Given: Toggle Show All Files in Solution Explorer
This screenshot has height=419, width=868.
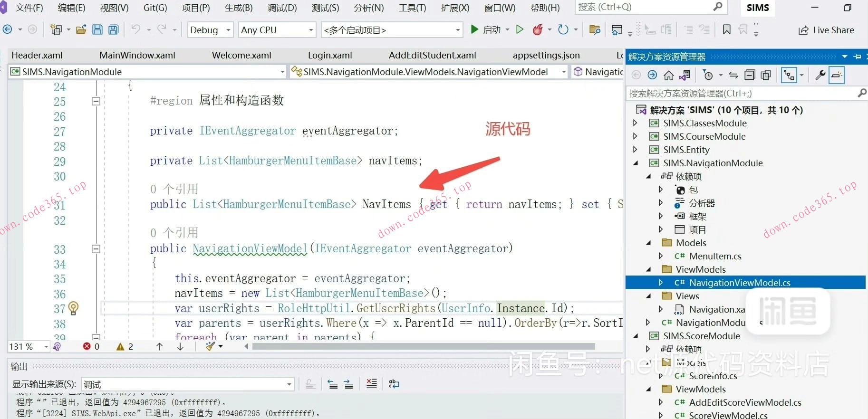Looking at the screenshot, I should point(766,75).
